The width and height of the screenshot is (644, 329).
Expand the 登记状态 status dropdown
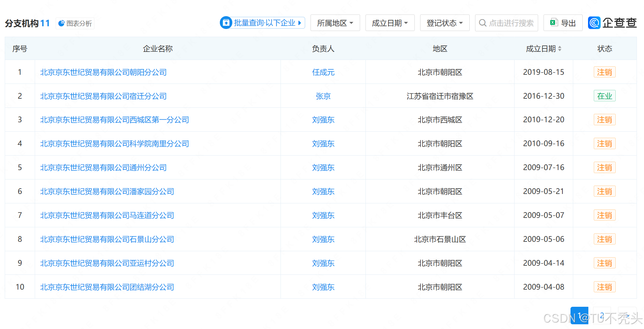[445, 23]
